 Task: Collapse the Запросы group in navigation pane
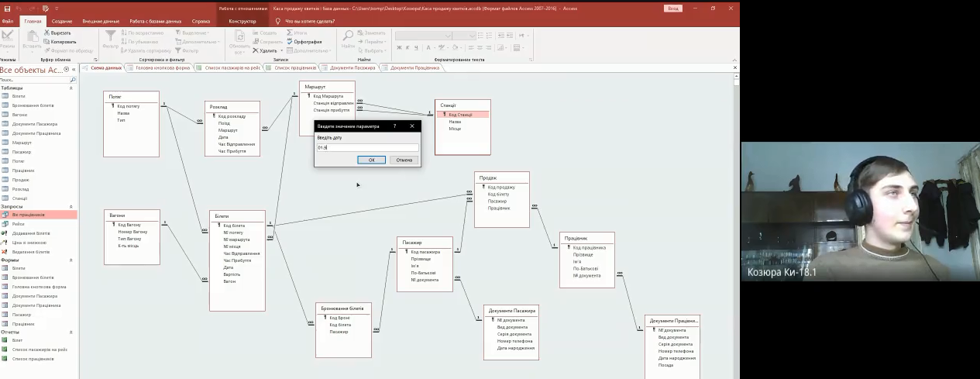pyautogui.click(x=71, y=207)
